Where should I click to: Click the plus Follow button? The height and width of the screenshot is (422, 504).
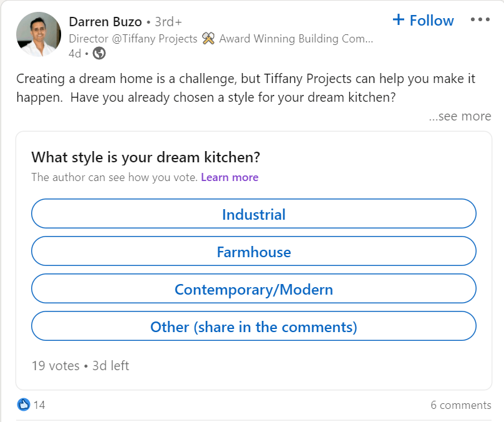[423, 20]
